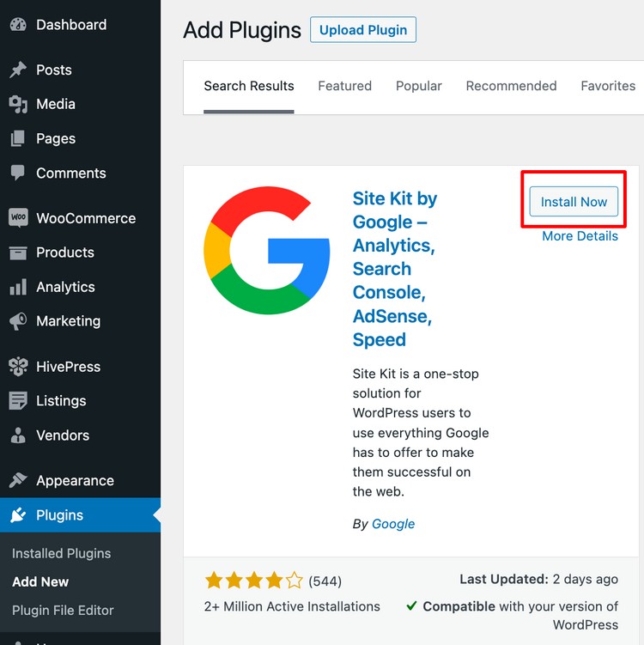
Task: Click the Upload Plugin button
Action: (x=363, y=29)
